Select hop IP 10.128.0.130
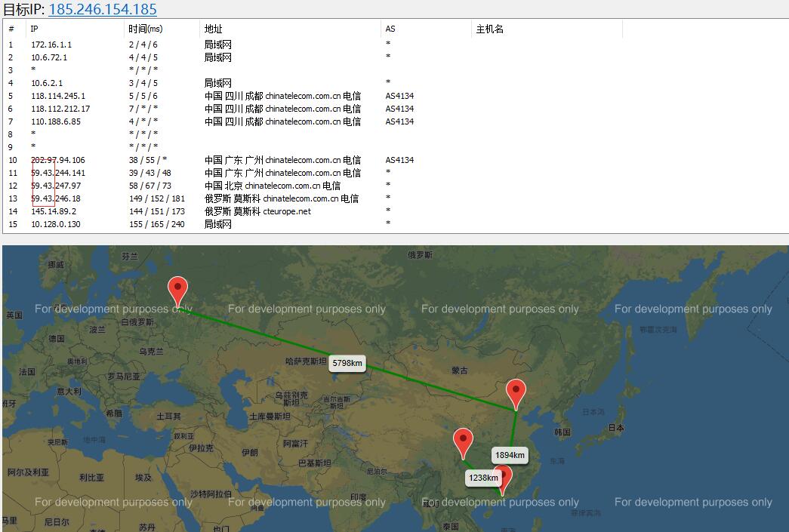Viewport: 789px width, 532px height. (x=55, y=224)
